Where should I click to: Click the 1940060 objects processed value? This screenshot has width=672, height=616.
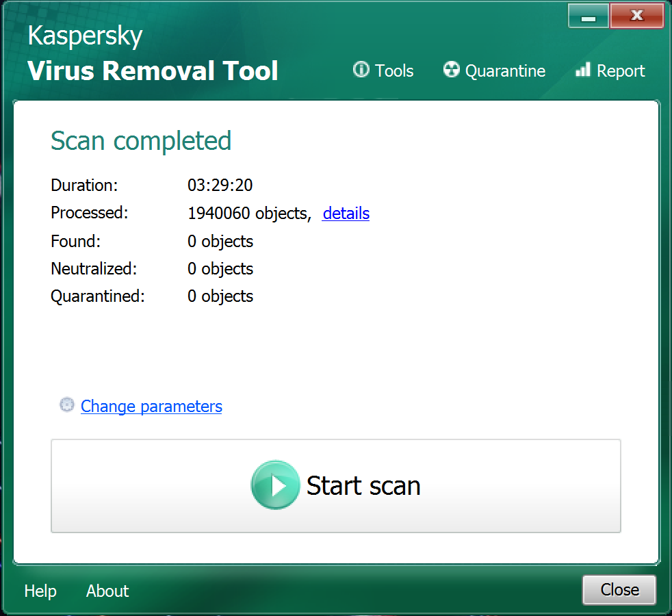[x=249, y=213]
